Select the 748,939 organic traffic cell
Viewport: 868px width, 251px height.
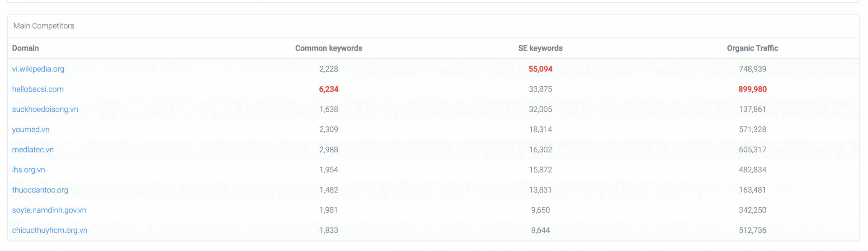coord(752,69)
